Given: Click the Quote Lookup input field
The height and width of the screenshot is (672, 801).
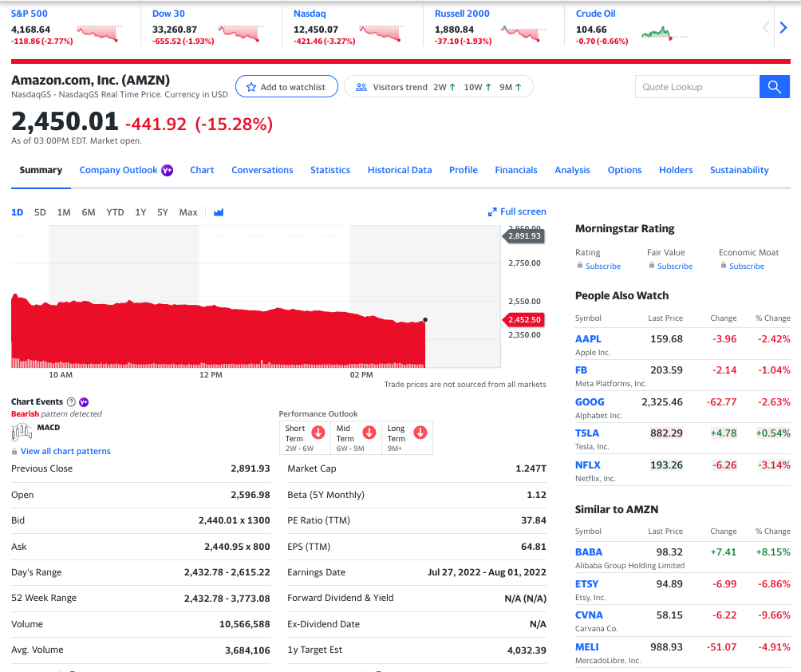Looking at the screenshot, I should [x=697, y=87].
